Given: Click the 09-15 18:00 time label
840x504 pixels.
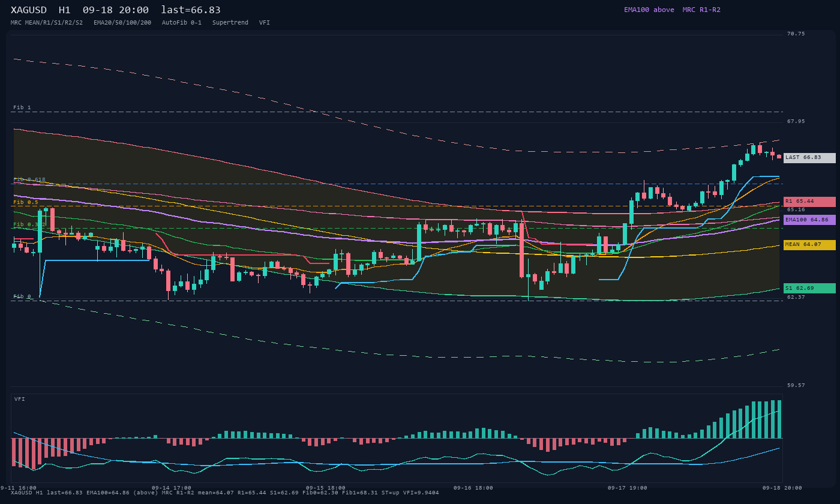Looking at the screenshot, I should click(x=326, y=488).
